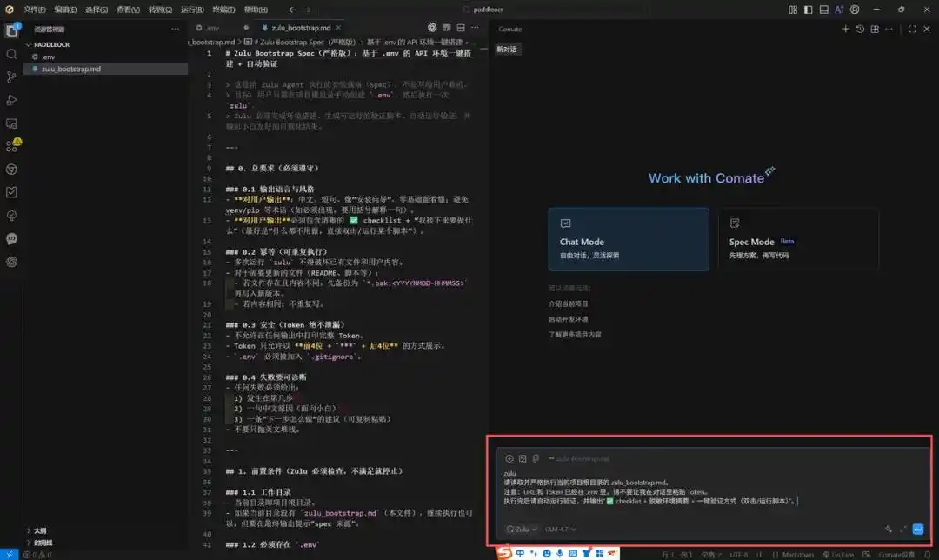Image resolution: width=939 pixels, height=560 pixels.
Task: Toggle the primary side bar from the title bar
Action: 809,10
